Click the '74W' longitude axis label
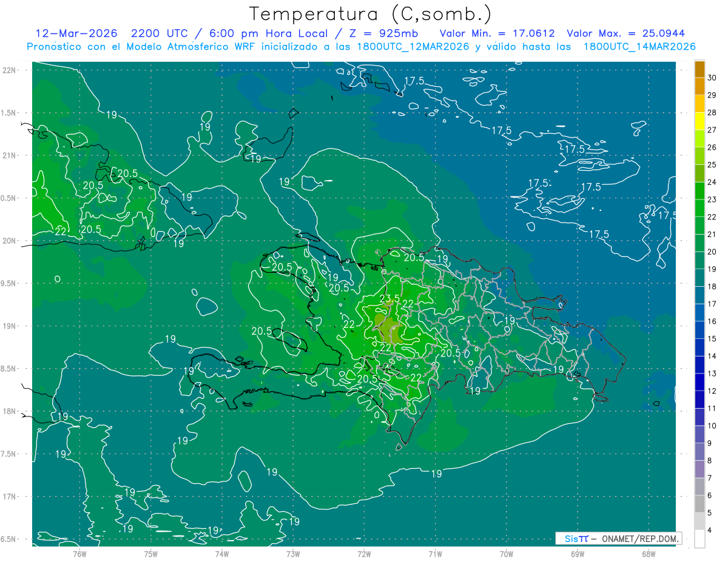 click(222, 554)
